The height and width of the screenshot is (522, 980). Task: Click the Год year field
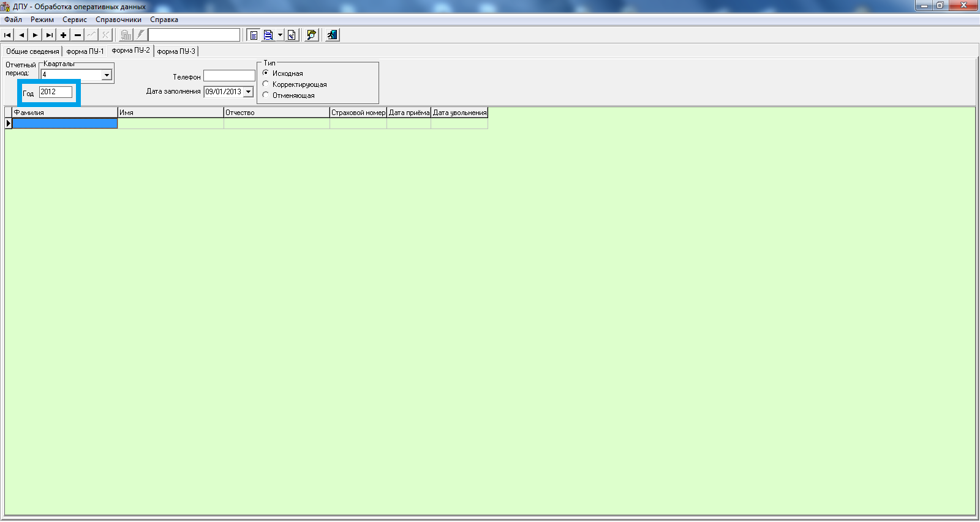click(x=56, y=92)
